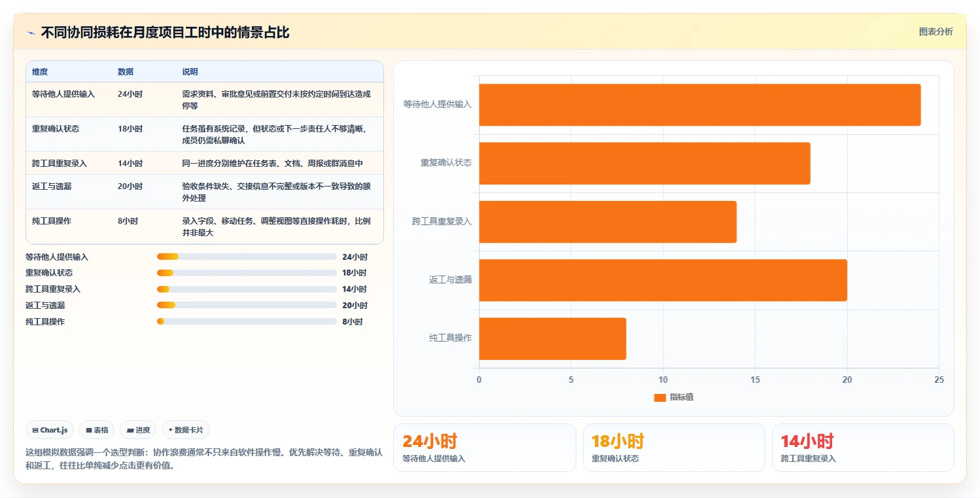Click description starting 录入字段、移动任务

tap(277, 226)
